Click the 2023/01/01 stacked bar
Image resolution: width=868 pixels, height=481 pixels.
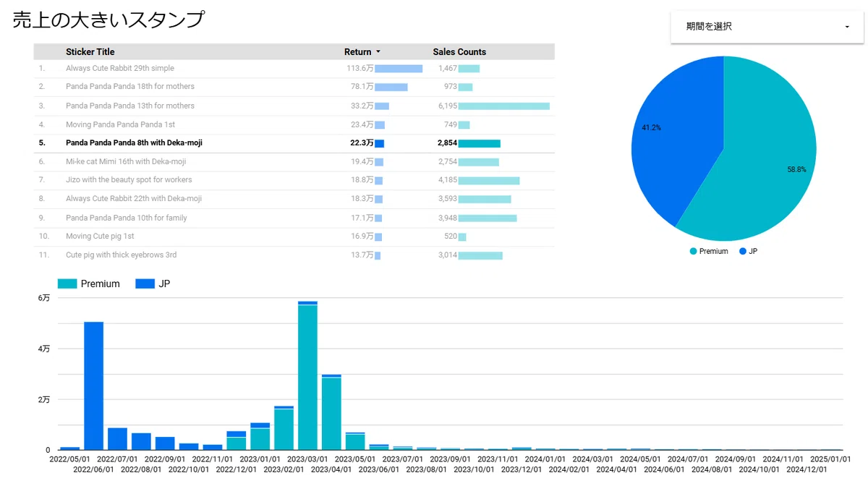pyautogui.click(x=260, y=436)
